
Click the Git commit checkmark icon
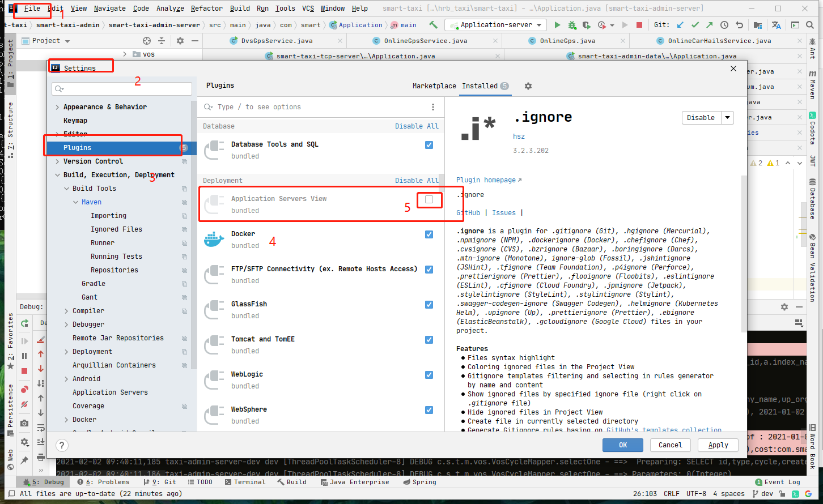695,25
